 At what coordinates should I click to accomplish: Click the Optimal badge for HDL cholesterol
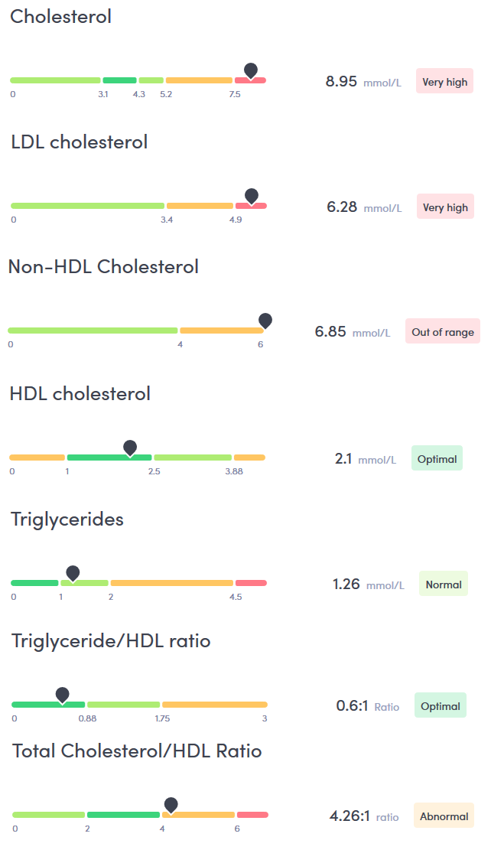click(x=436, y=458)
